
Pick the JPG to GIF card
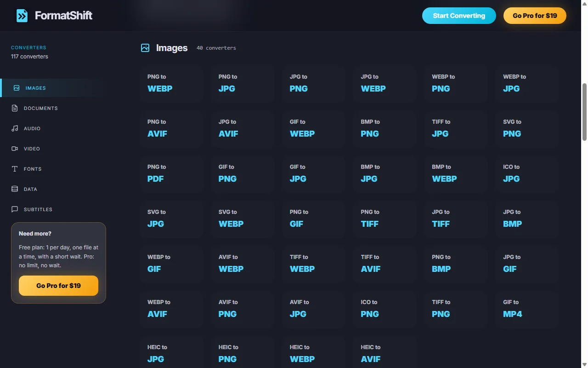coord(527,264)
